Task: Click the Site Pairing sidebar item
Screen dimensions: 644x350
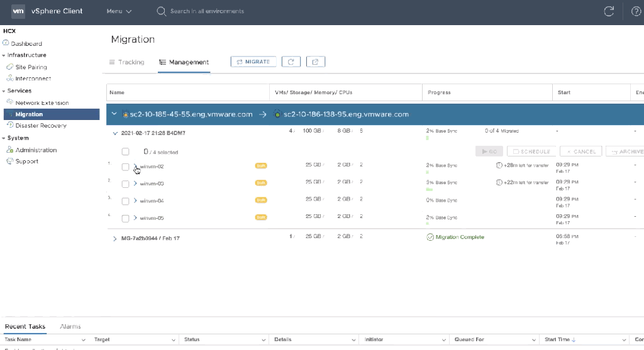Action: pos(31,67)
